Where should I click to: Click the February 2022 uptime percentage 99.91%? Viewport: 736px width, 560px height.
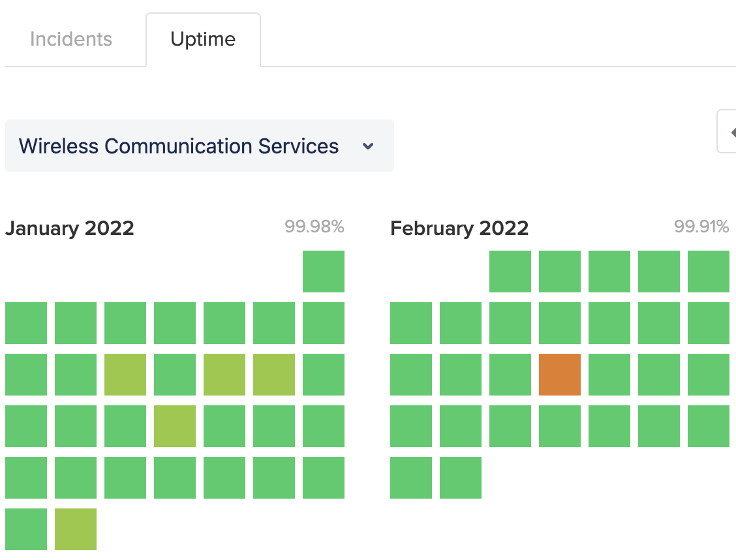(x=701, y=226)
